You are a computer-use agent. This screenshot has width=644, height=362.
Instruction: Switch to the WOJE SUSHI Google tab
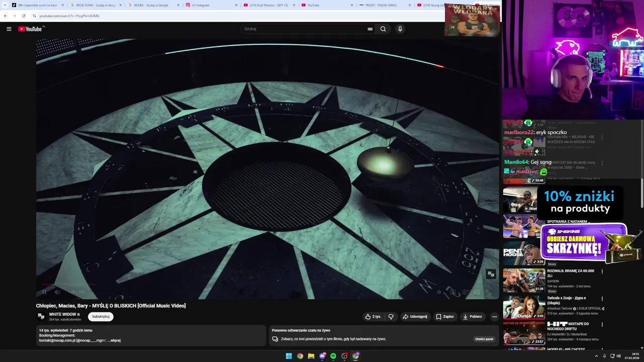(x=96, y=5)
